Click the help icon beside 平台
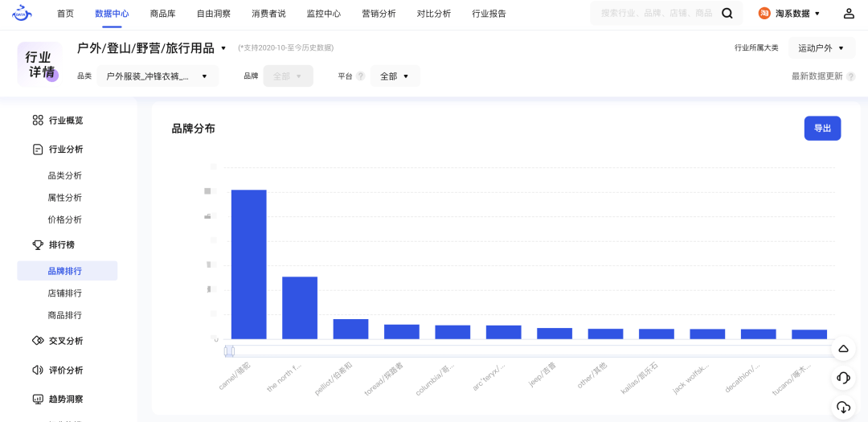Image resolution: width=868 pixels, height=422 pixels. [360, 76]
